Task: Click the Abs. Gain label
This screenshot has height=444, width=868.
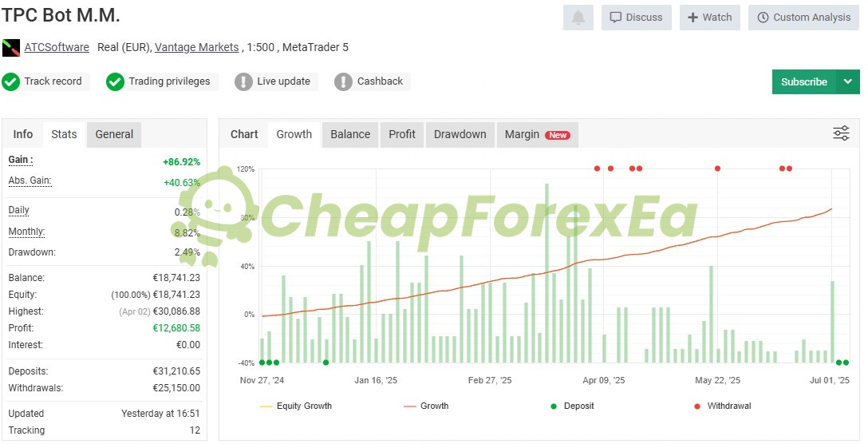Action: click(x=30, y=180)
